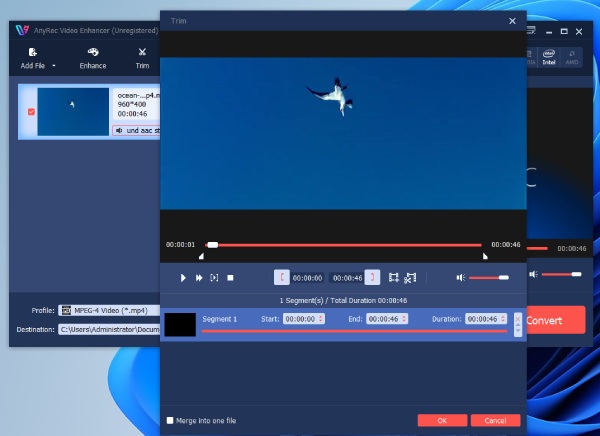Maximize the AnyRec Video Enhancer window
600x436 pixels.
click(564, 31)
